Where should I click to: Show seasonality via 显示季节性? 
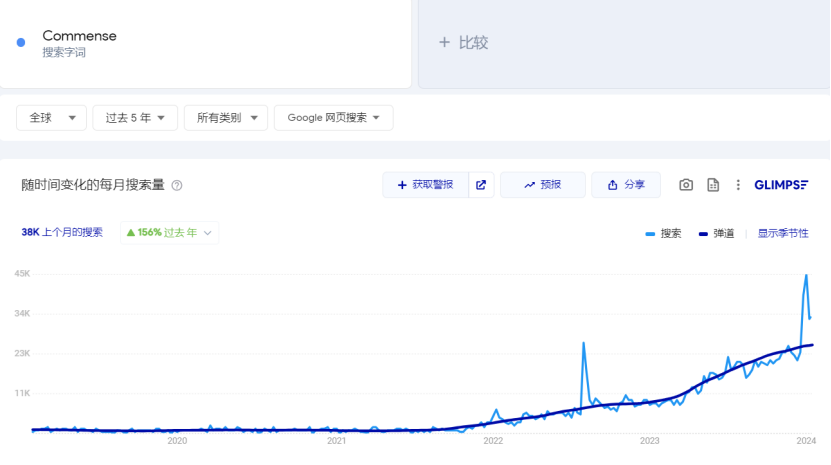pyautogui.click(x=783, y=233)
